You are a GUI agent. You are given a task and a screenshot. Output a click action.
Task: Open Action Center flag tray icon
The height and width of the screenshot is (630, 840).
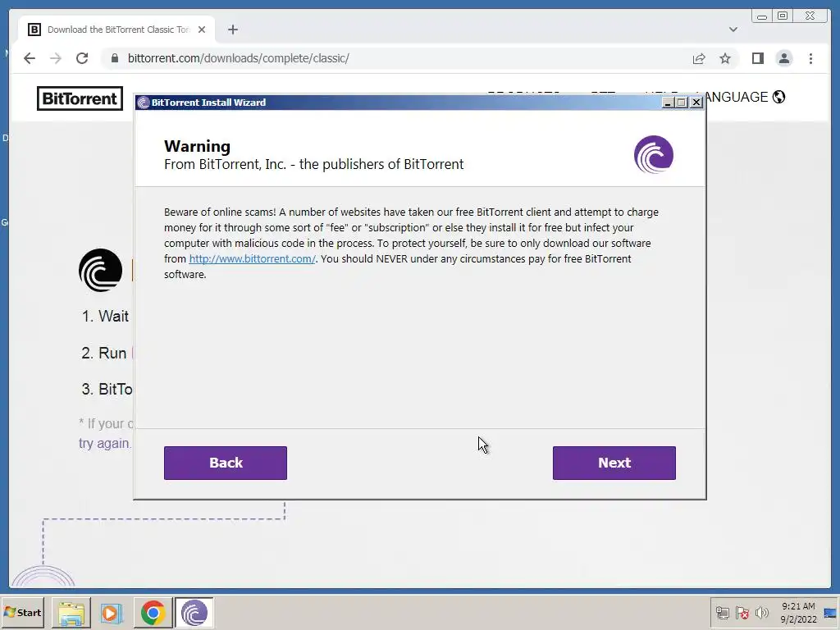(x=742, y=613)
